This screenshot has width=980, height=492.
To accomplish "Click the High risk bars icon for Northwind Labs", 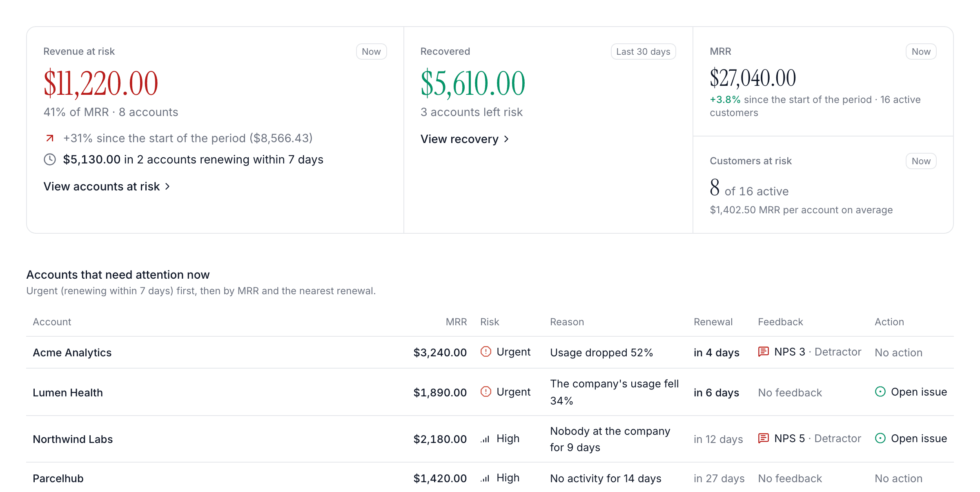I will (485, 439).
